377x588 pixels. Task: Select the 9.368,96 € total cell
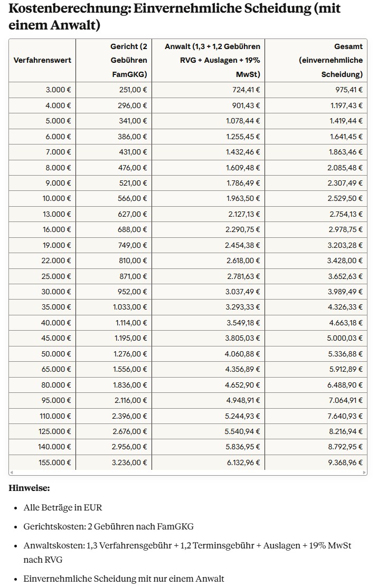point(345,462)
